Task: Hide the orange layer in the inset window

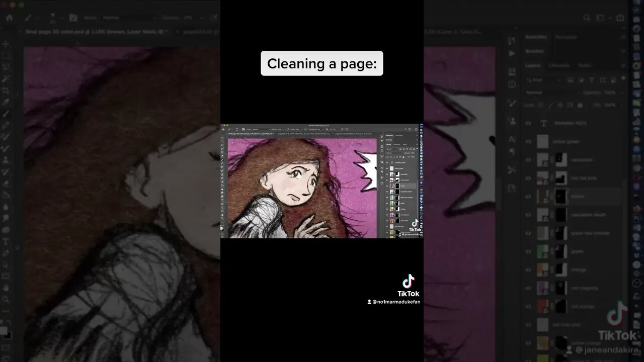Action: [x=387, y=209]
